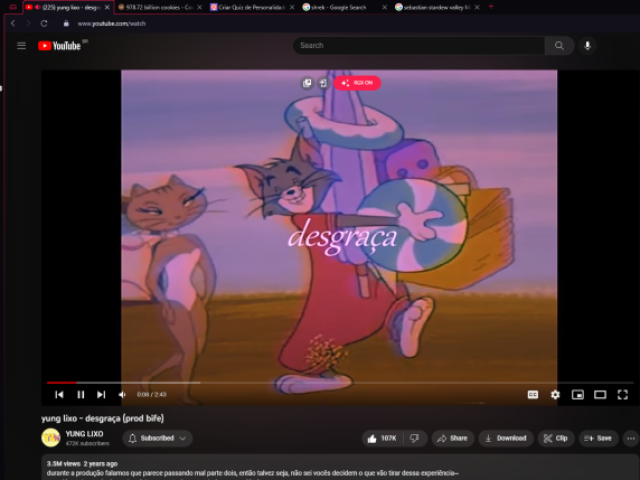Click the video title text

102,418
